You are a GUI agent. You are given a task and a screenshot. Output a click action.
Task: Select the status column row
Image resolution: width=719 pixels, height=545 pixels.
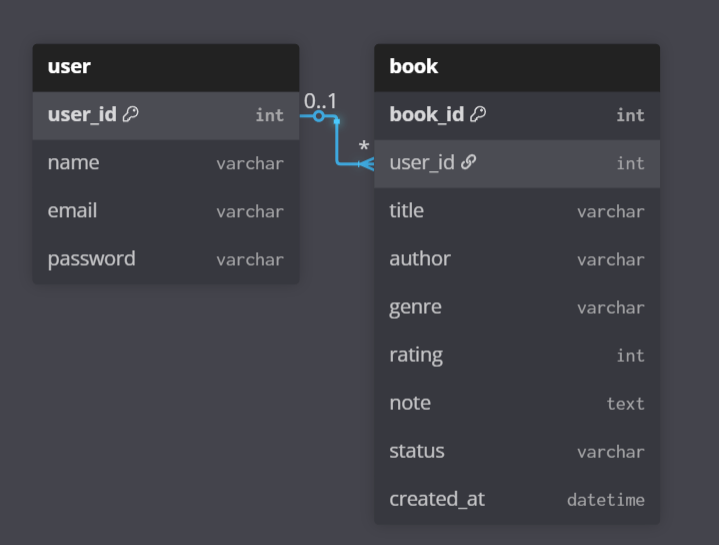point(517,452)
